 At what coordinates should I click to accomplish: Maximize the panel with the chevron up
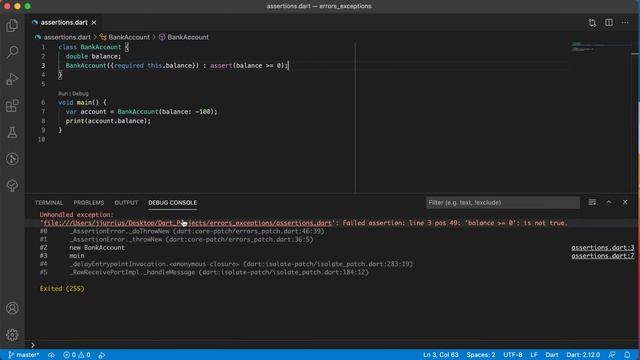(x=609, y=202)
